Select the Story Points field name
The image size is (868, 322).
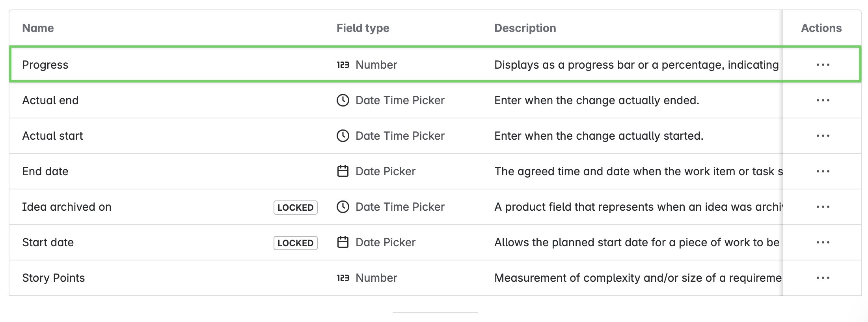coord(53,278)
